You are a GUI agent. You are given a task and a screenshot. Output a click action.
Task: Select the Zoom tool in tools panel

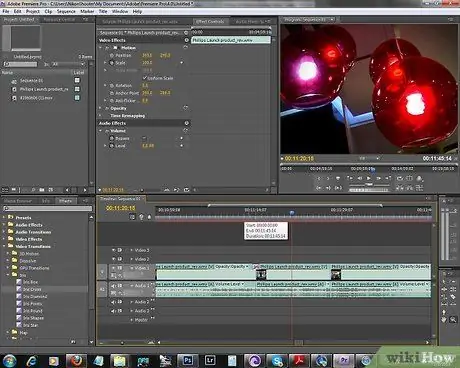point(453,319)
